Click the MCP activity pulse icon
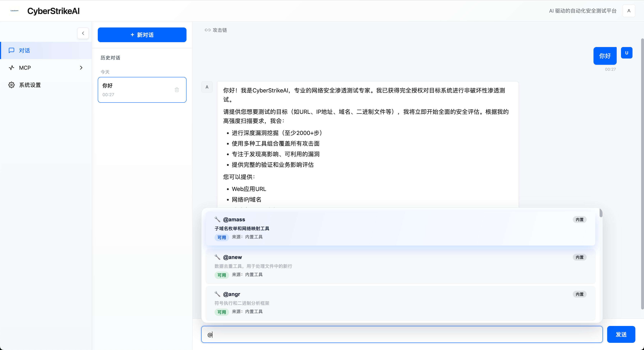This screenshot has height=350, width=644. (x=11, y=68)
